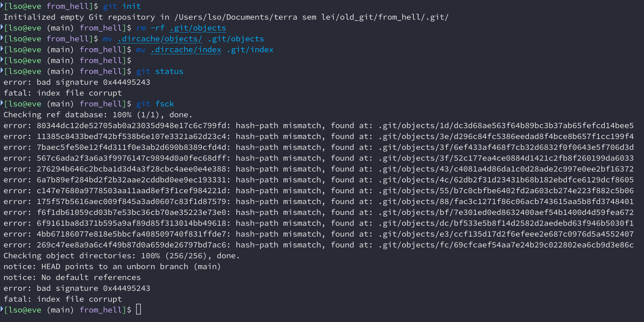Image resolution: width=644 pixels, height=322 pixels.
Task: Click the "Checking object directories" output line
Action: click(121, 256)
